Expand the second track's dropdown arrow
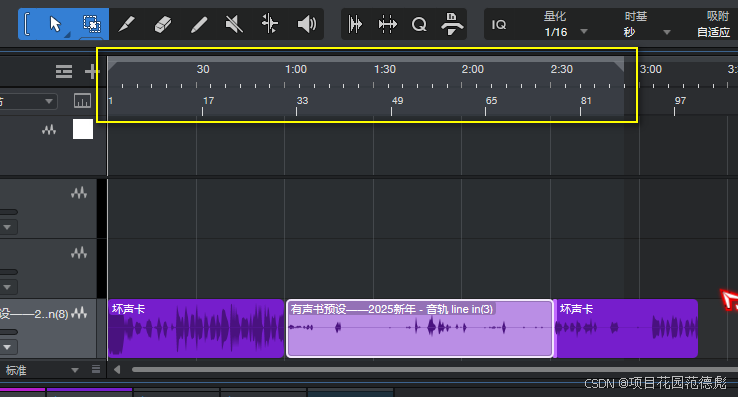This screenshot has width=738, height=397. 8,227
